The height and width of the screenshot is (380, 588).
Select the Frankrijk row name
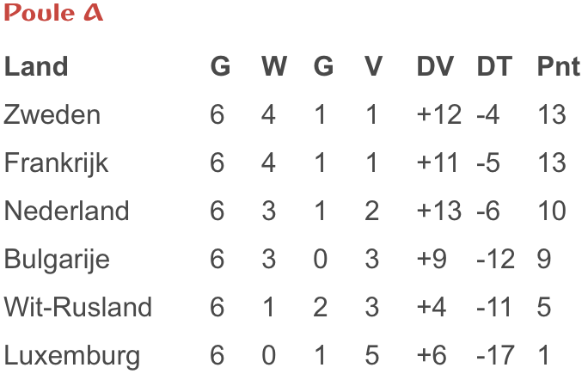(x=57, y=163)
